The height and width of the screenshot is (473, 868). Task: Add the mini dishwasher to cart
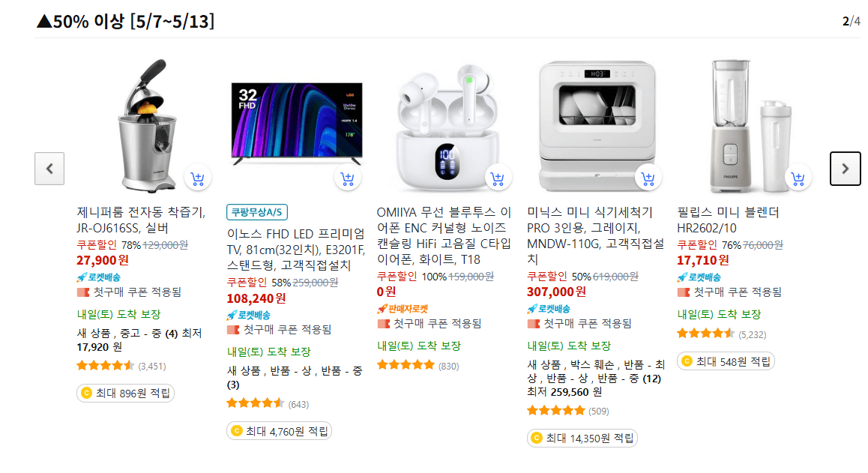648,178
